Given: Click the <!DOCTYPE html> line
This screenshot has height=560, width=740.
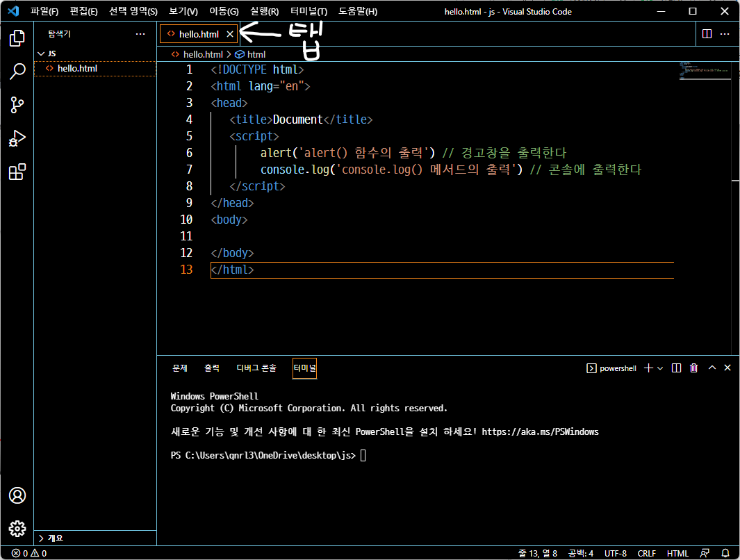Looking at the screenshot, I should pyautogui.click(x=257, y=69).
